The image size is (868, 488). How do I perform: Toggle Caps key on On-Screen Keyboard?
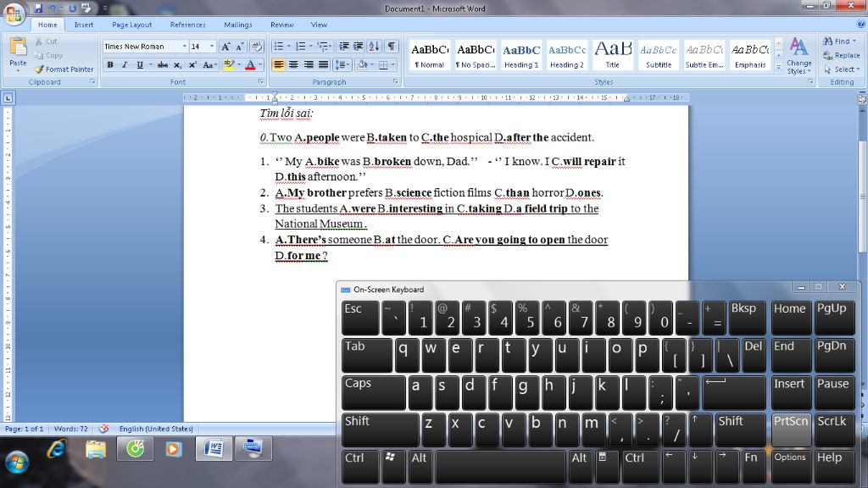pyautogui.click(x=373, y=392)
